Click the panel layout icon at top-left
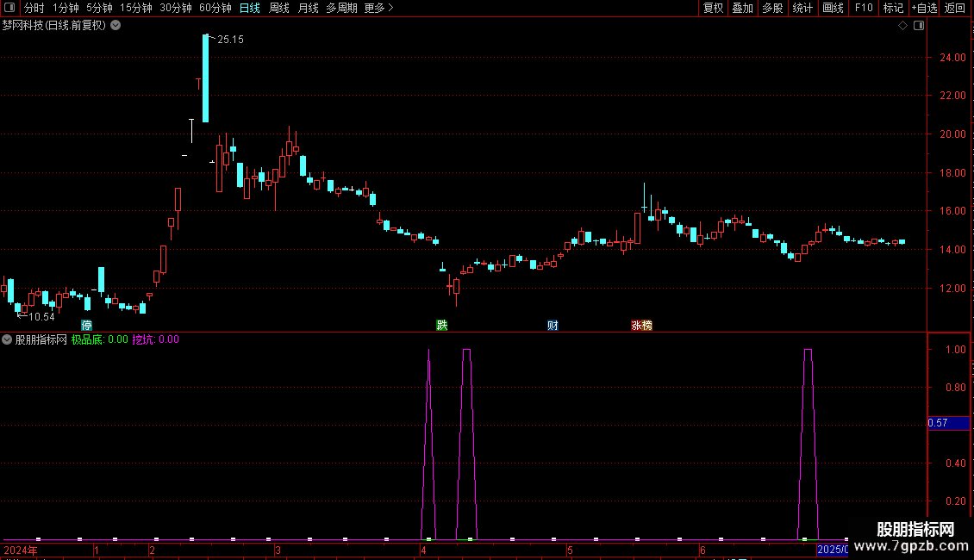The width and height of the screenshot is (974, 560). point(9,8)
